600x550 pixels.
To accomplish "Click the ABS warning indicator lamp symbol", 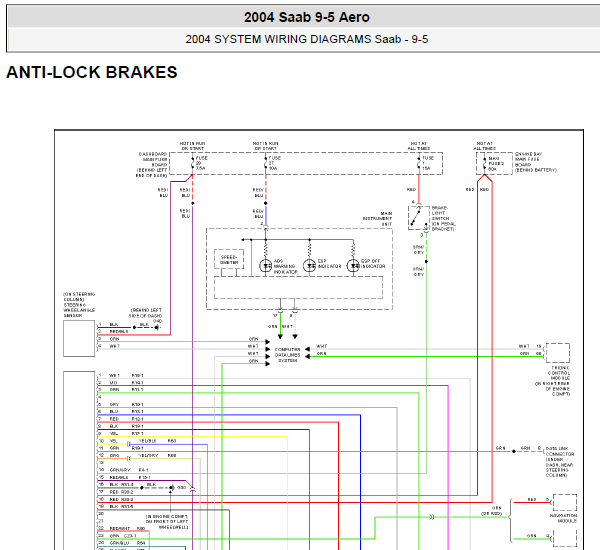I will 266,265.
